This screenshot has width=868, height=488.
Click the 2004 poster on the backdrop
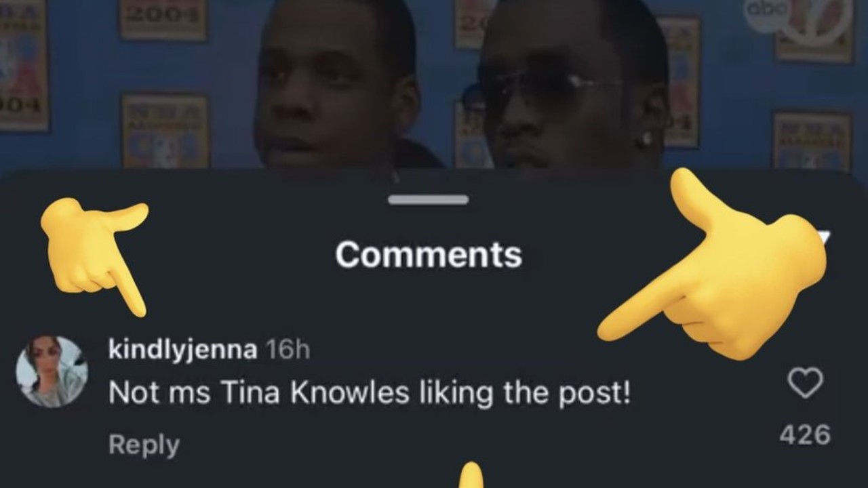pyautogui.click(x=163, y=19)
